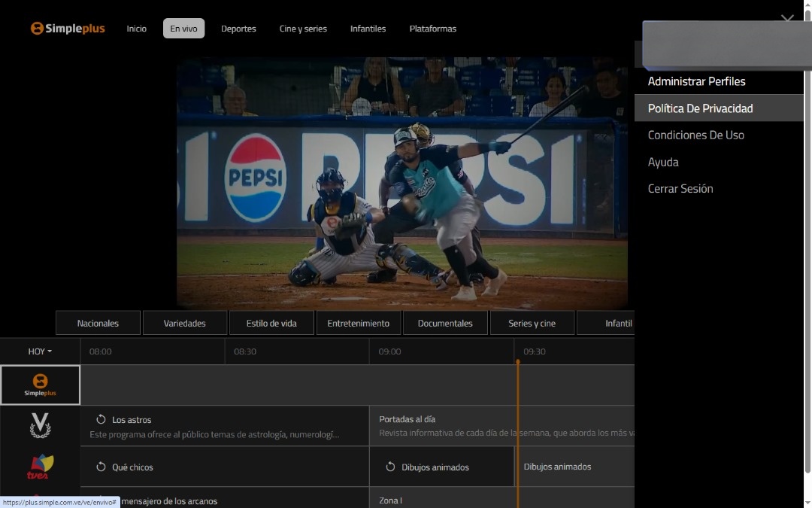Open Política De Privacidad

(719, 108)
